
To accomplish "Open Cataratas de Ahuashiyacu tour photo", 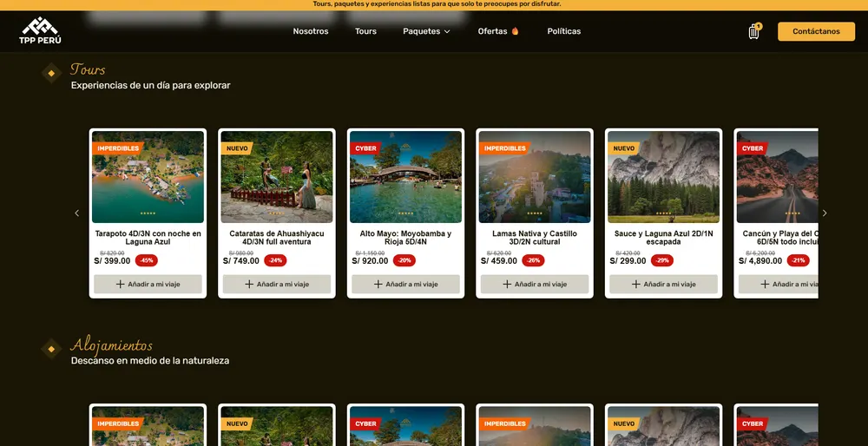I will point(277,177).
